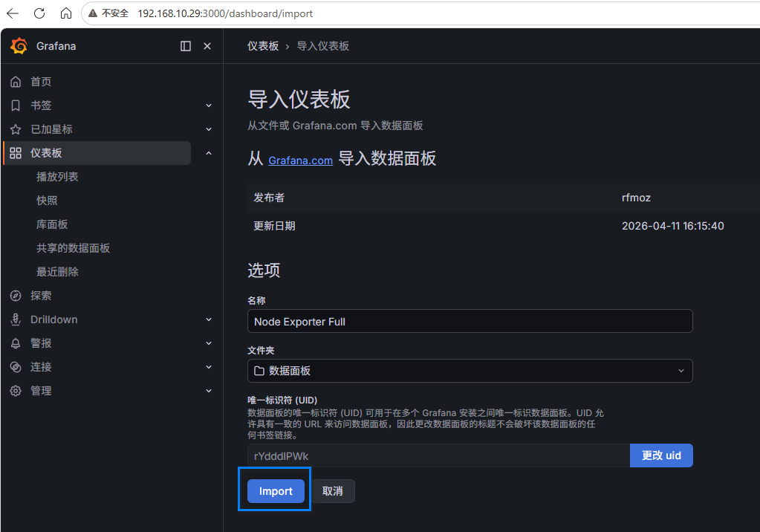
Task: Click the 更改 uid button
Action: tap(661, 455)
